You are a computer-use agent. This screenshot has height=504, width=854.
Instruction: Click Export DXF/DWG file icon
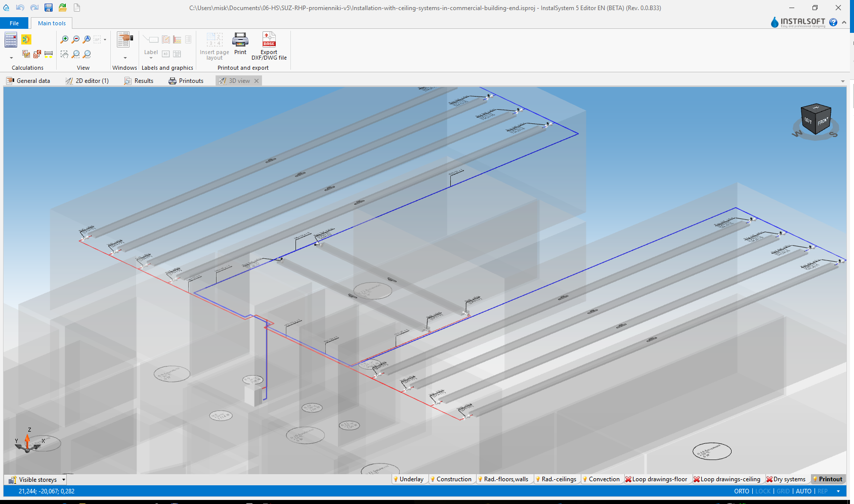pyautogui.click(x=269, y=40)
